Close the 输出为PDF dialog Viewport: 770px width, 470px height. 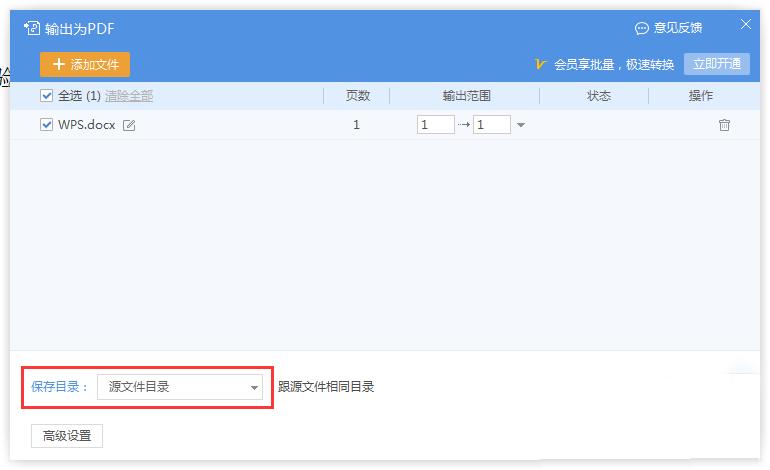(x=745, y=24)
